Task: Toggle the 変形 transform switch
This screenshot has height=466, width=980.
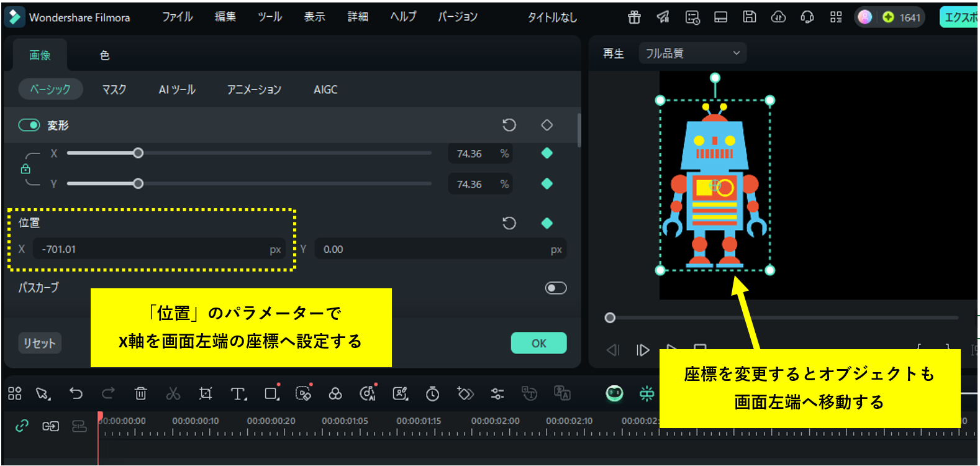Action: pyautogui.click(x=29, y=125)
